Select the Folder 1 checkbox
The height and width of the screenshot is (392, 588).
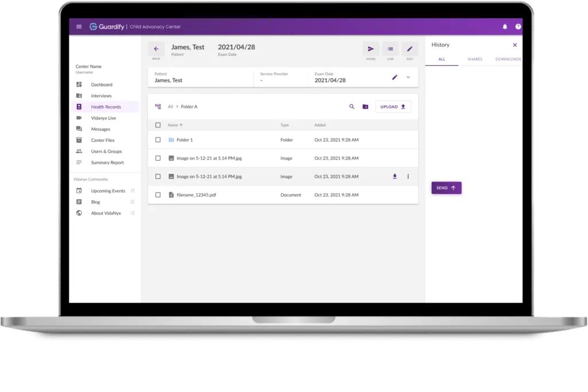pos(158,140)
